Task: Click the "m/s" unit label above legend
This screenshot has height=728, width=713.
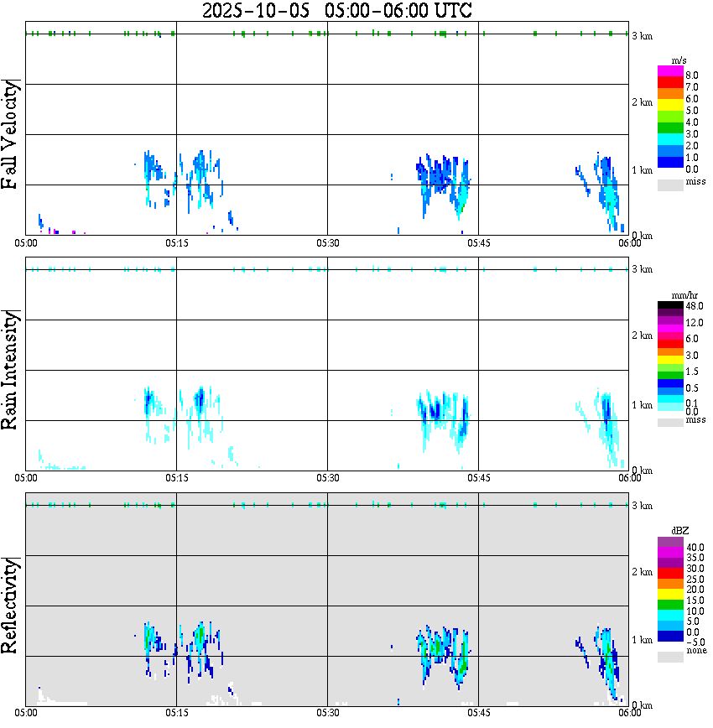Action: click(679, 60)
